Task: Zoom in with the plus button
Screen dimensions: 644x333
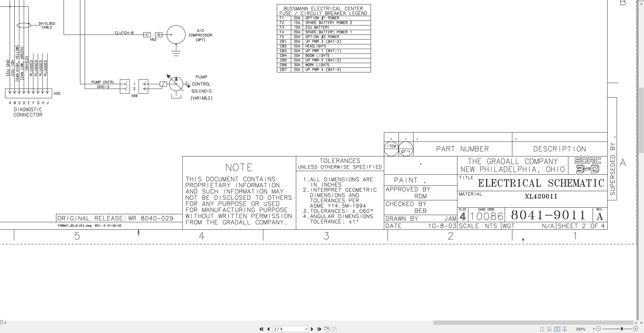Action: 635,329
